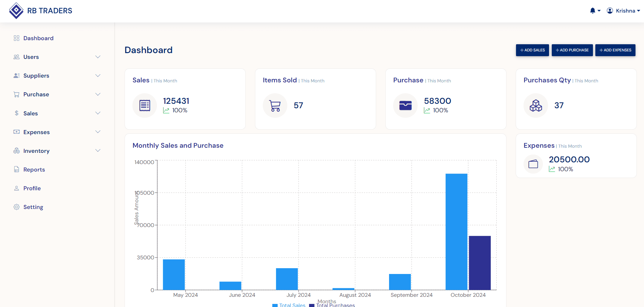Click the Expenses amount 20500.00
Screen dimensions: 644x307
[x=569, y=159]
